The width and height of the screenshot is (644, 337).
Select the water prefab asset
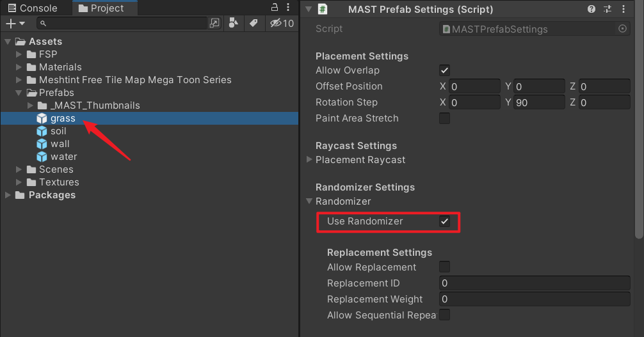pyautogui.click(x=63, y=157)
